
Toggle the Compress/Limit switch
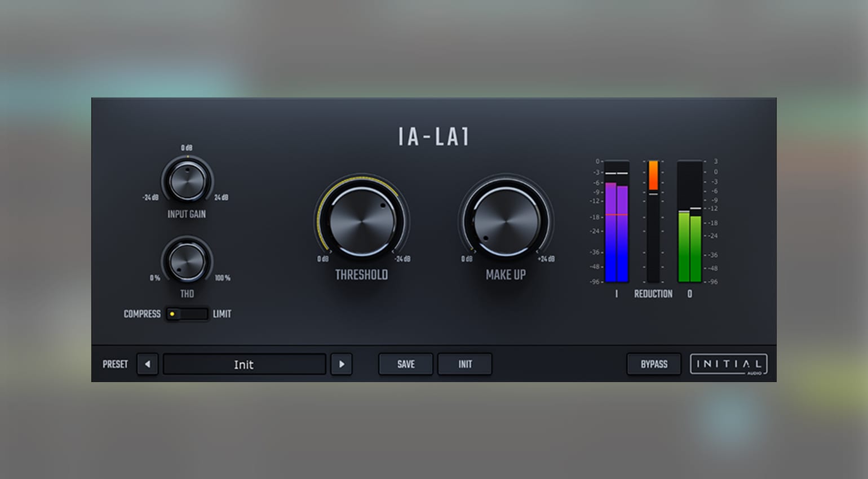187,314
